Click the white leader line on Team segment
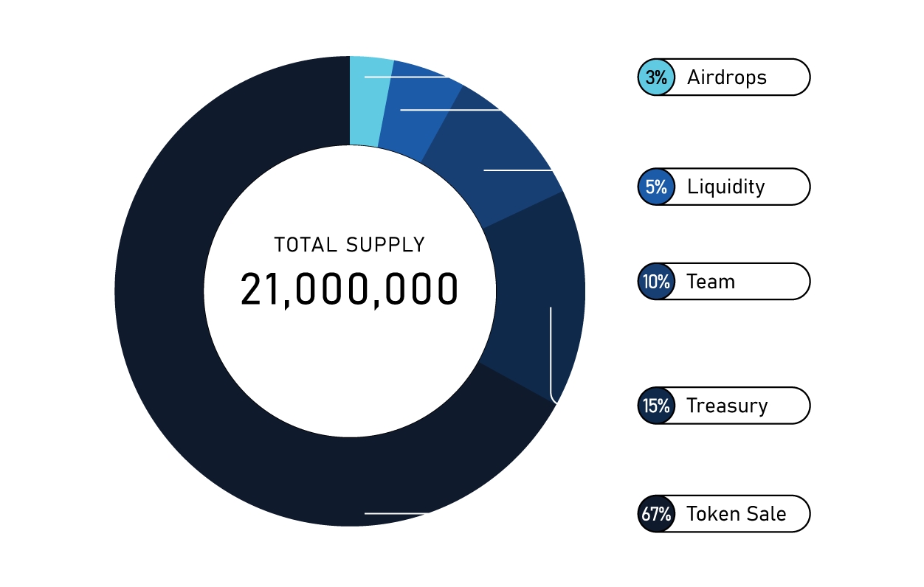924x587 pixels. pyautogui.click(x=518, y=170)
